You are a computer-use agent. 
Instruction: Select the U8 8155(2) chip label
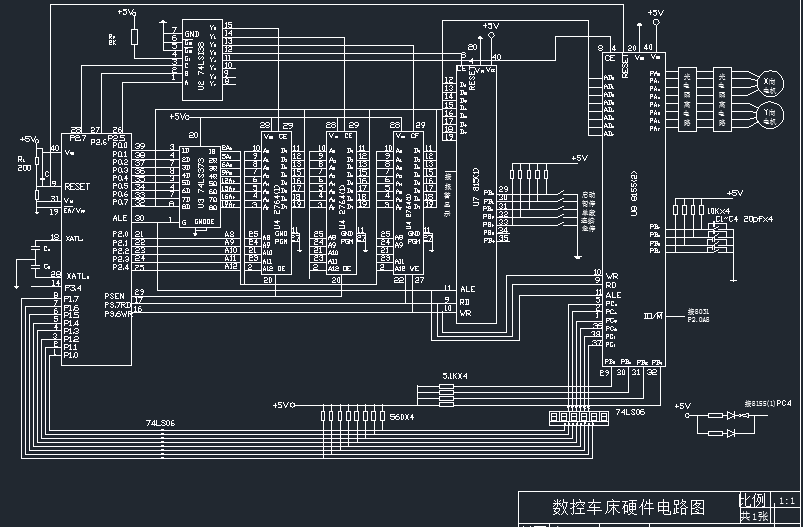tap(634, 194)
